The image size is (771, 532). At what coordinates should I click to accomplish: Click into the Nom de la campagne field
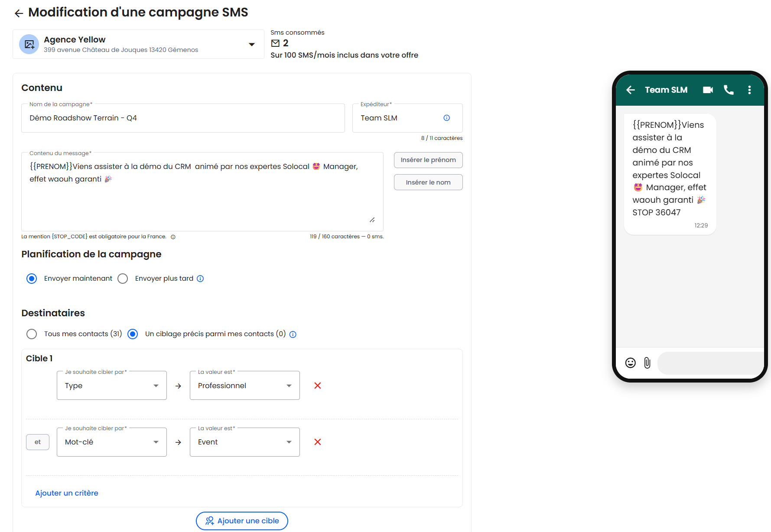click(x=183, y=118)
